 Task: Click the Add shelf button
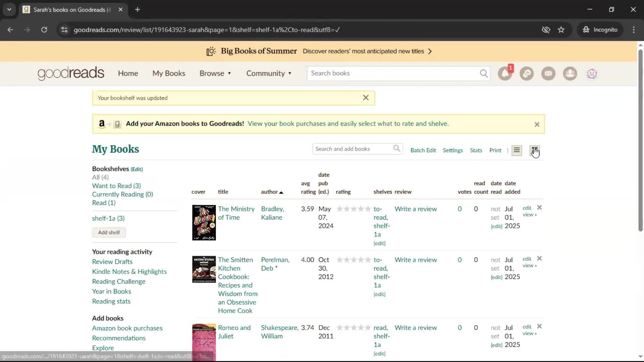pyautogui.click(x=109, y=232)
